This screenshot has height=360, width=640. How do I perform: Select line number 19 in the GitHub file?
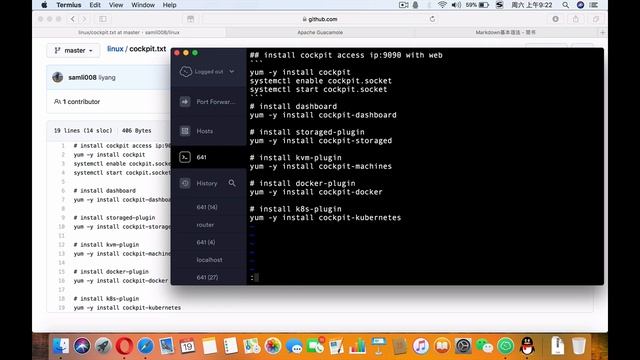(62, 308)
